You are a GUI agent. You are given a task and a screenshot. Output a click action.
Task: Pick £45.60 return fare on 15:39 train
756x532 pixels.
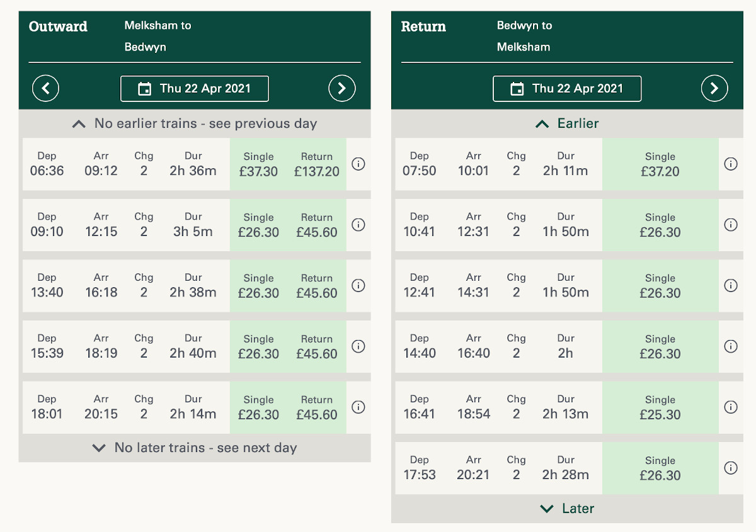click(316, 347)
